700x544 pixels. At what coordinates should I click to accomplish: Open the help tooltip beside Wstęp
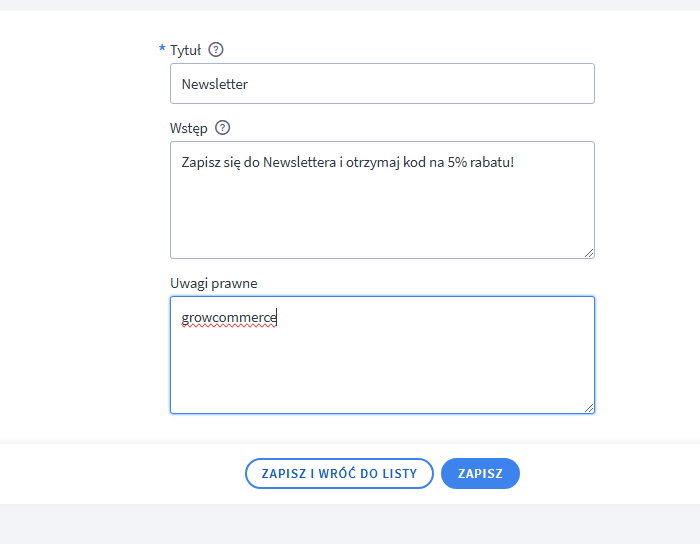[x=222, y=128]
